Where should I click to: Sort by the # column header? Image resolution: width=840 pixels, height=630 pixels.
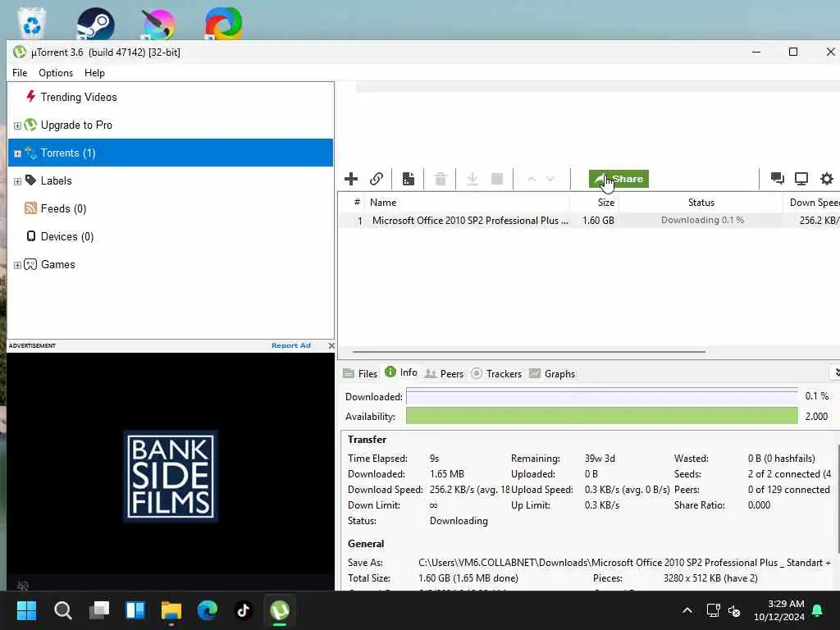pos(357,202)
